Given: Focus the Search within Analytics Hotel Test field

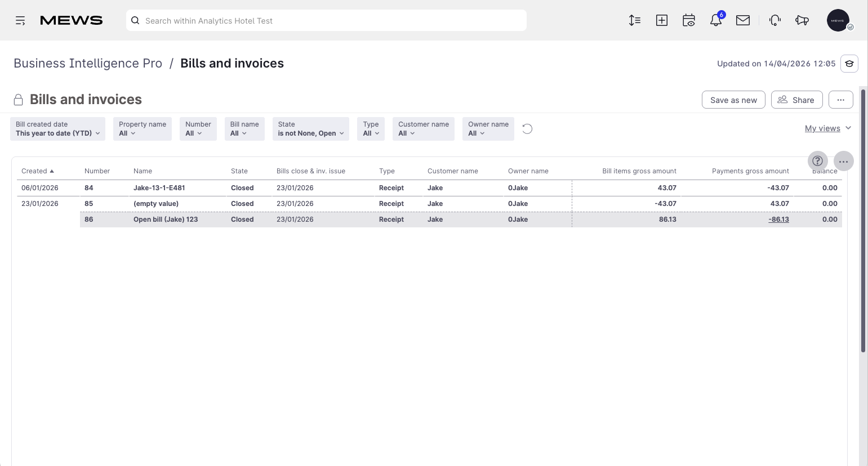Looking at the screenshot, I should pyautogui.click(x=326, y=21).
